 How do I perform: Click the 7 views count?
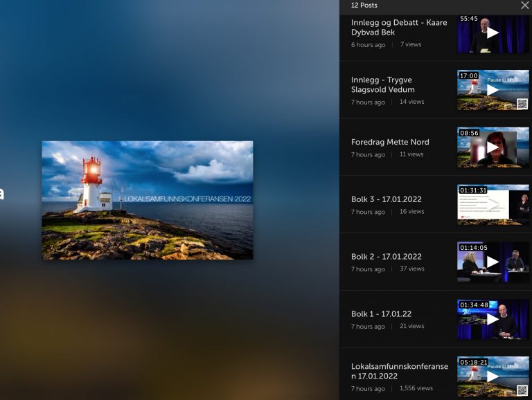tap(411, 44)
